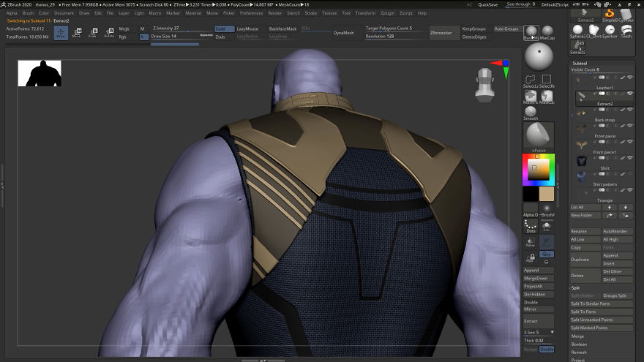Select the Draw mode icon
The height and width of the screenshot is (362, 644).
click(61, 33)
